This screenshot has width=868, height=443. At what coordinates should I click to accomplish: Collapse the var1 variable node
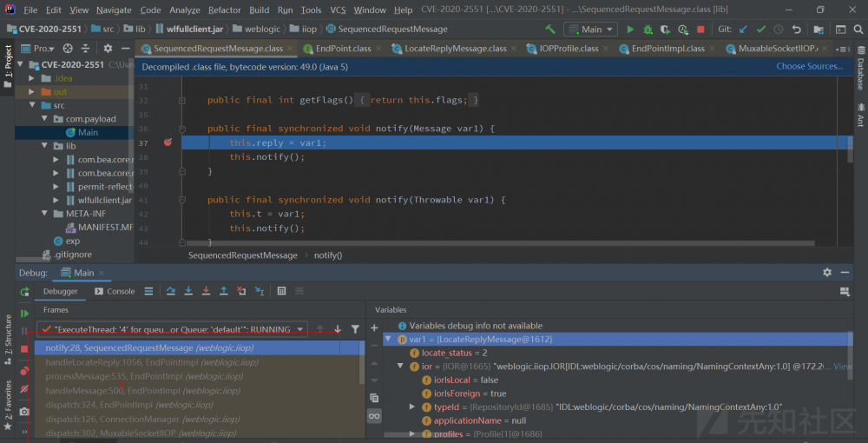pyautogui.click(x=389, y=339)
